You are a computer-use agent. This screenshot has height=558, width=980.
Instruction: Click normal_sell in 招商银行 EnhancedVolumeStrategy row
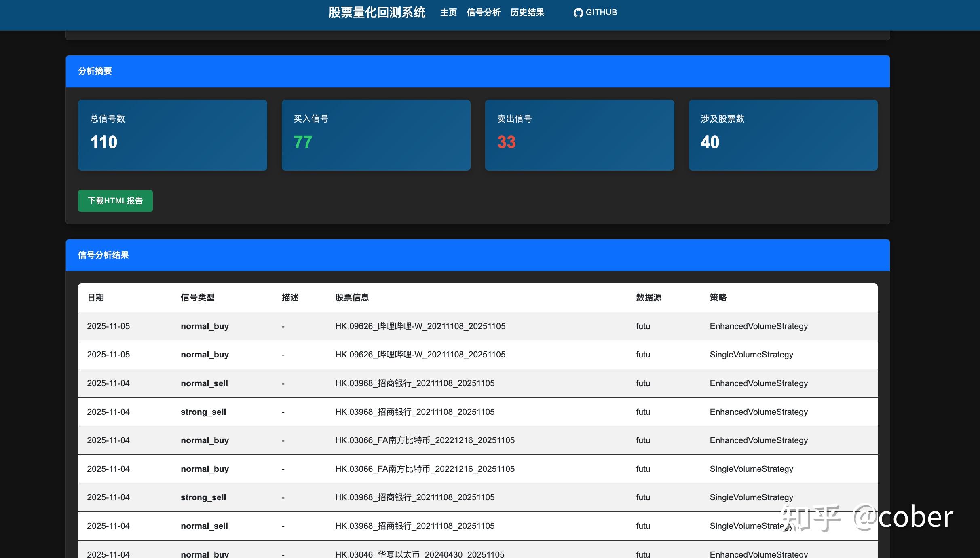[x=205, y=383]
